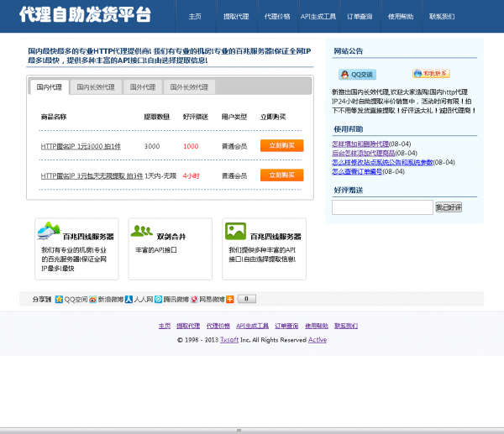
Task: Open the 国外长效代理 tab
Action: pos(189,86)
